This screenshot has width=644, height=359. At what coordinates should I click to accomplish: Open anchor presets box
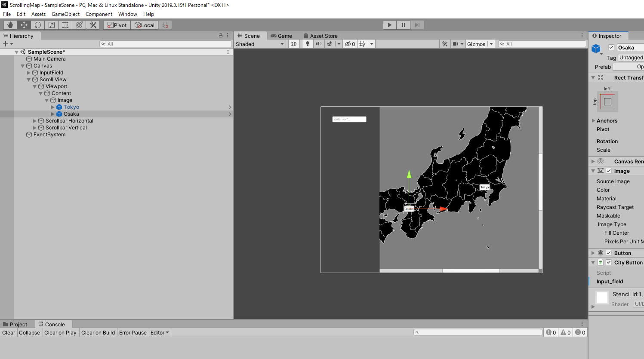607,102
